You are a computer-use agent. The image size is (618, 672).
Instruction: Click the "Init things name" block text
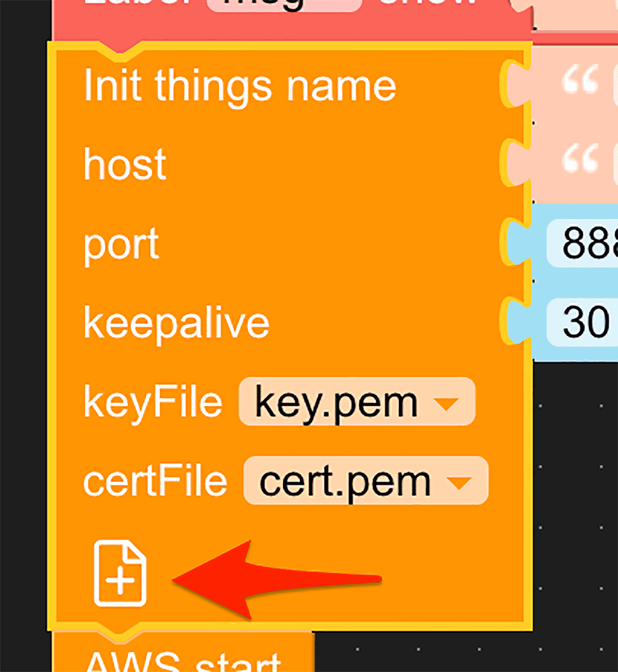(239, 85)
